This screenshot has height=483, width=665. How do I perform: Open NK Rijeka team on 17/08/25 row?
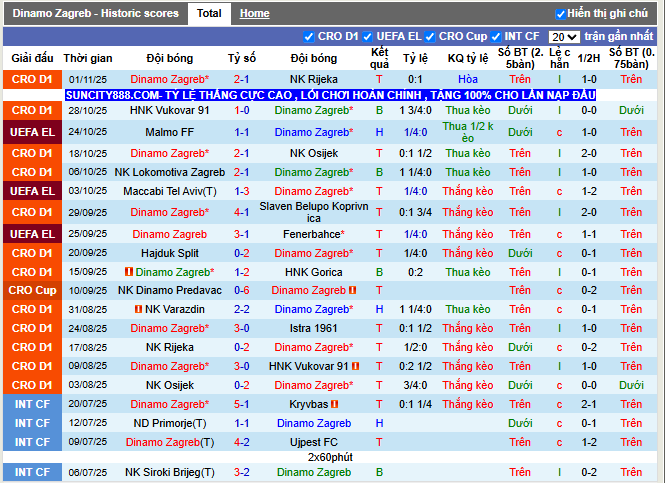[x=170, y=347]
